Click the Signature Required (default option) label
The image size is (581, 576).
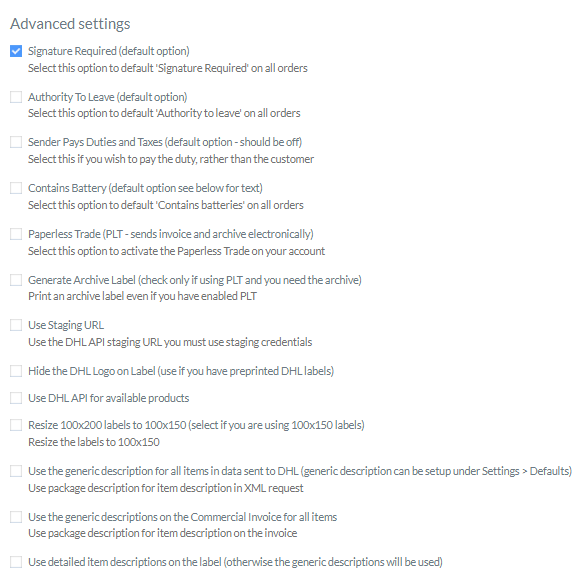(109, 51)
